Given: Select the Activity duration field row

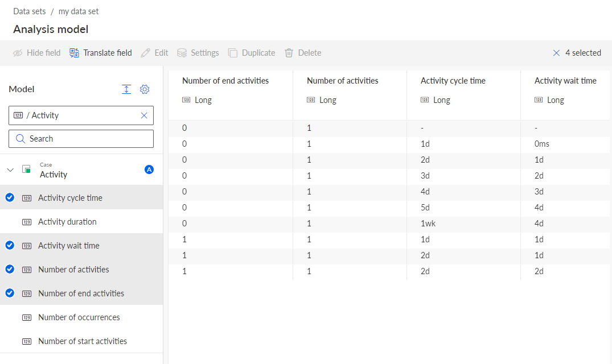Looking at the screenshot, I should point(81,222).
